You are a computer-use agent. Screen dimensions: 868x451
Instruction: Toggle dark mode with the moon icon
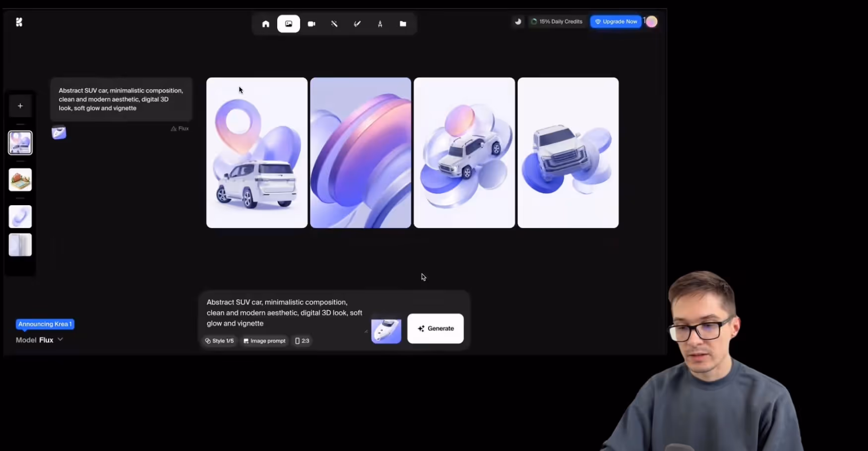[x=517, y=21]
